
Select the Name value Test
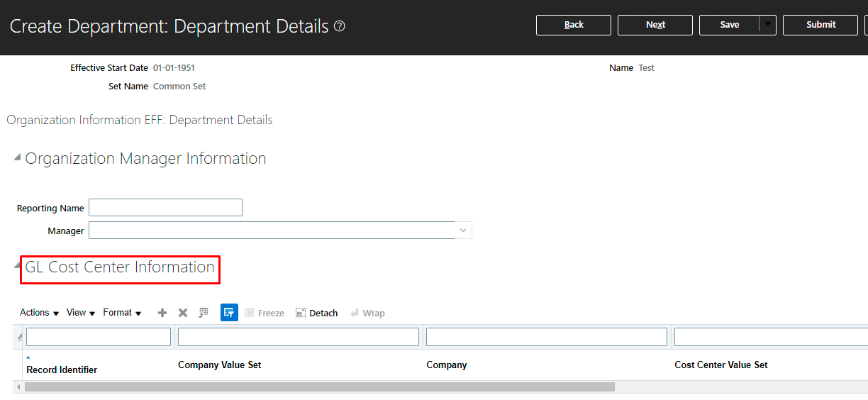pos(646,67)
